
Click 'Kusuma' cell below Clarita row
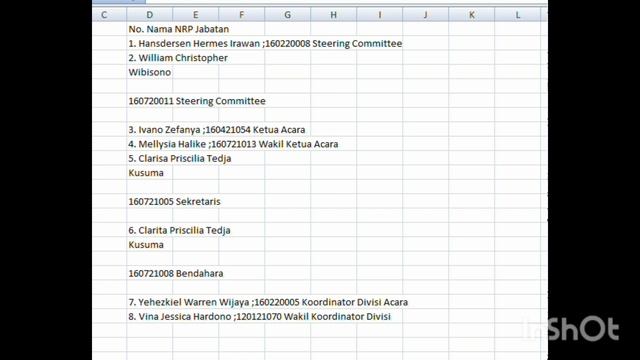[146, 244]
